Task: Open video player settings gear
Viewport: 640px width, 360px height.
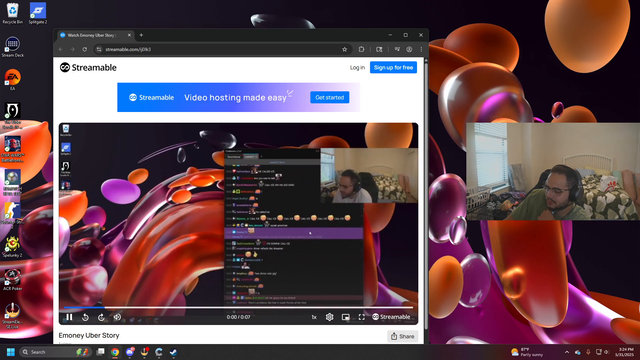Action: pyautogui.click(x=329, y=317)
